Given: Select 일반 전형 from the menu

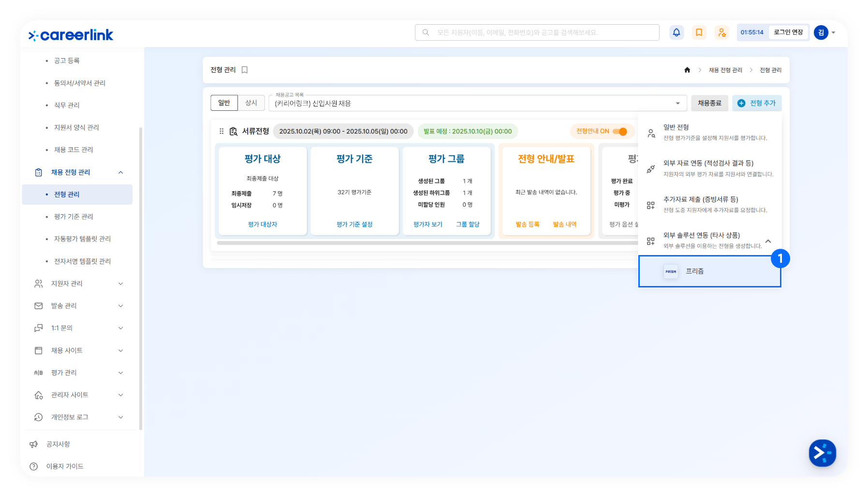Looking at the screenshot, I should tap(710, 133).
